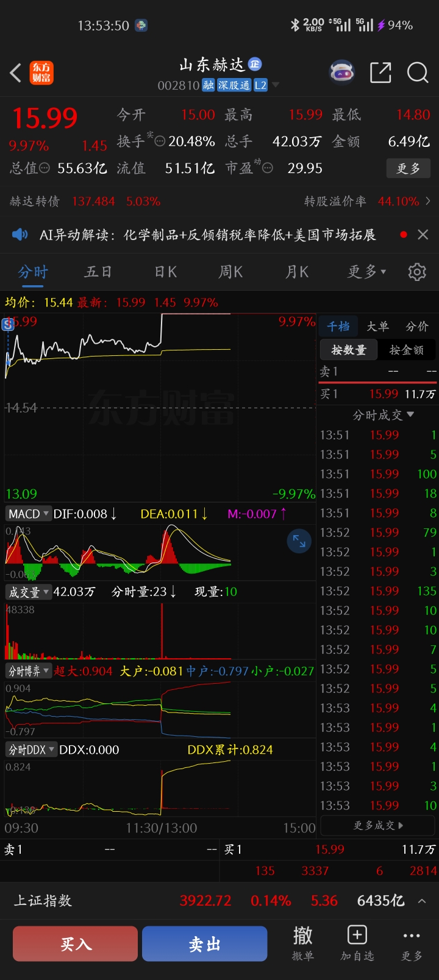Tap the red 买入 button
Screen dimensions: 439x980
(x=76, y=944)
